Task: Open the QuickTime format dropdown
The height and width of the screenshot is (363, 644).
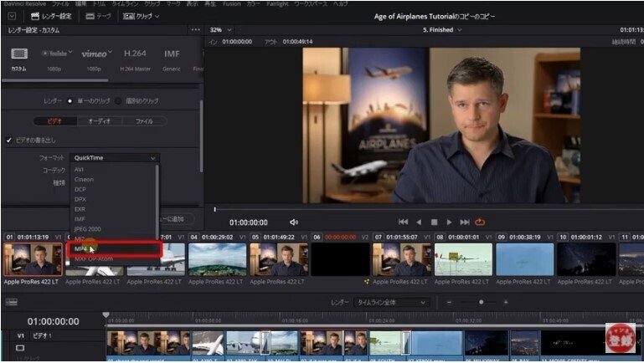Action: [x=115, y=157]
